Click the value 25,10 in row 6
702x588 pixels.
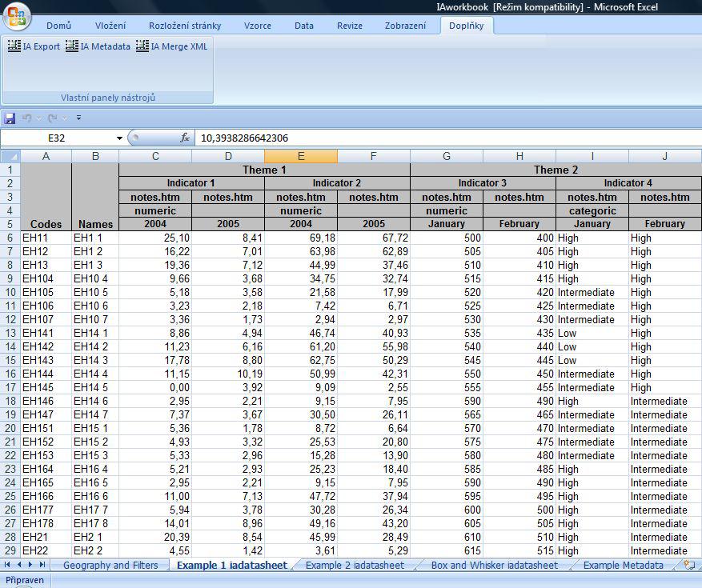tap(155, 238)
